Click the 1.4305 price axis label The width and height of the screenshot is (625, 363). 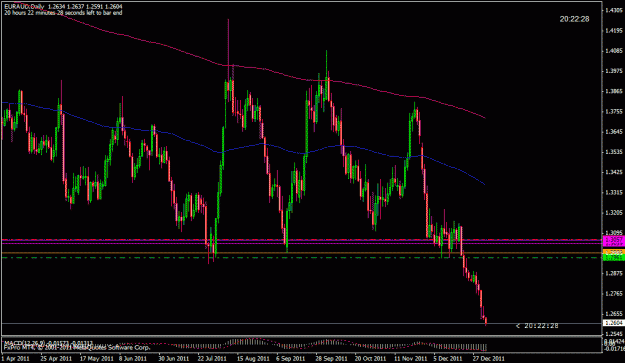click(614, 10)
